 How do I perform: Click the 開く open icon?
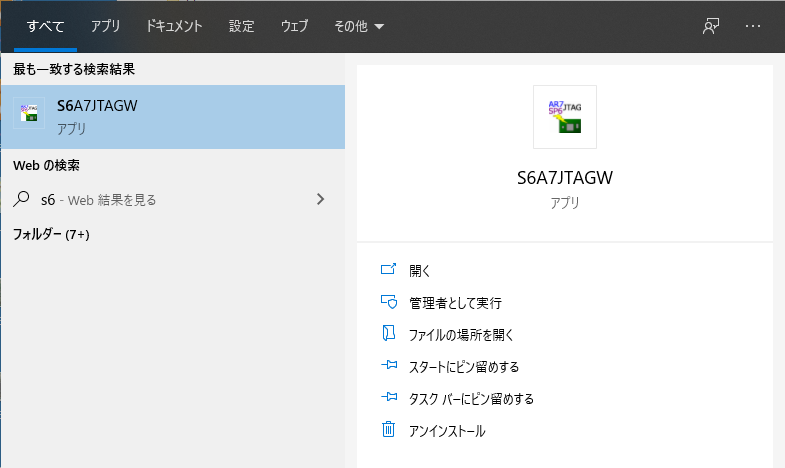coord(389,270)
